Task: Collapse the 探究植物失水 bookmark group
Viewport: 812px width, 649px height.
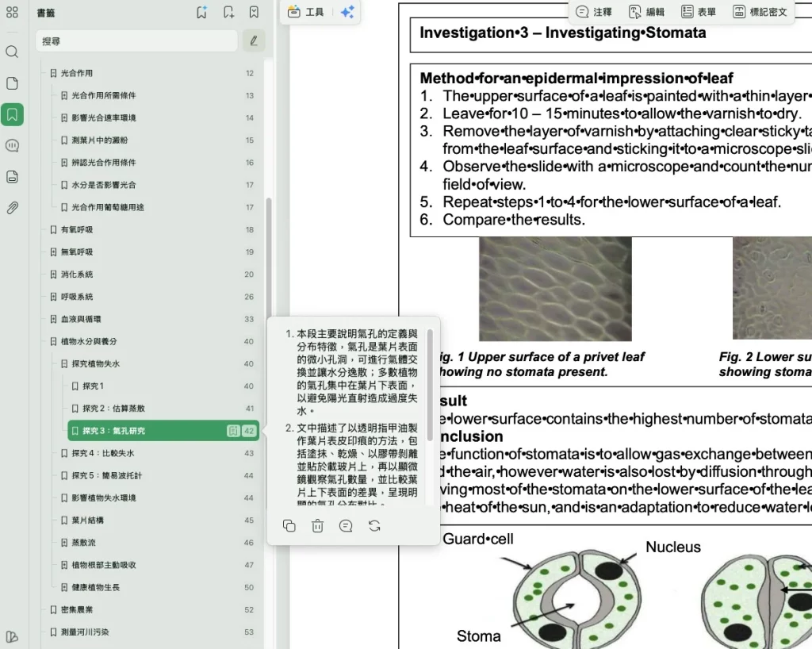Action: coord(65,364)
